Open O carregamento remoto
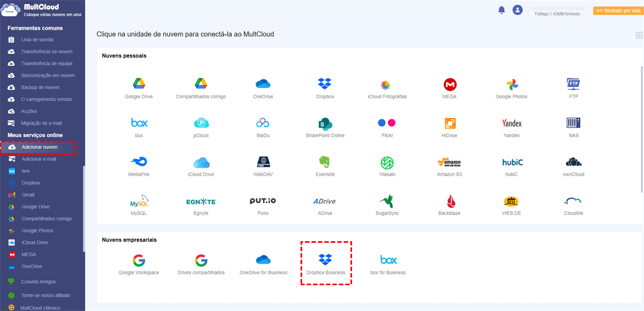 [46, 99]
